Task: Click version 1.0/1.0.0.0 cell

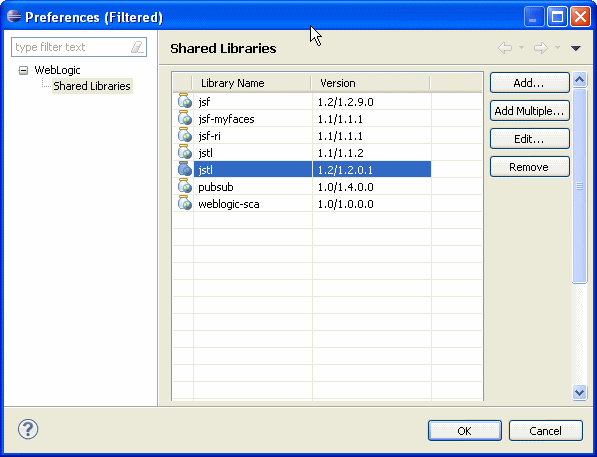Action: 372,204
